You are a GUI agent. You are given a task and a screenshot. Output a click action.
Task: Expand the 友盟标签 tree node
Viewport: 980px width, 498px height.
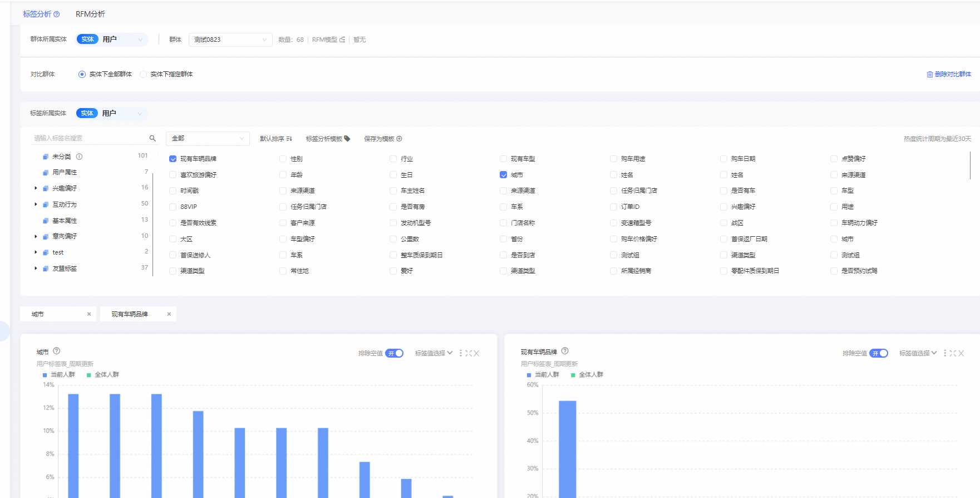pyautogui.click(x=36, y=268)
